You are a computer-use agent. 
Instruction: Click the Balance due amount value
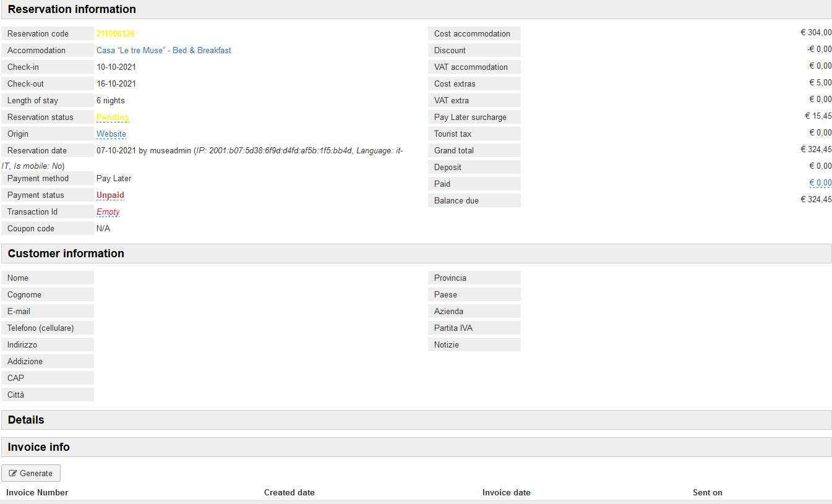coord(816,200)
